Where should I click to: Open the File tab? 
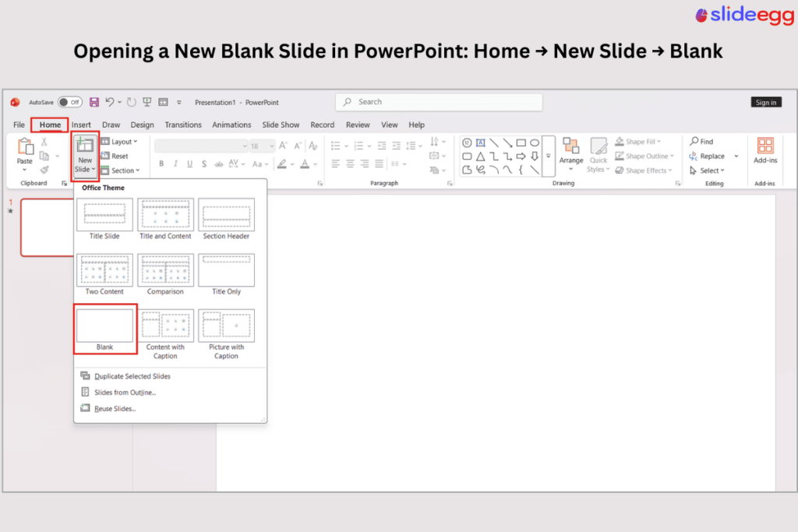(19, 125)
